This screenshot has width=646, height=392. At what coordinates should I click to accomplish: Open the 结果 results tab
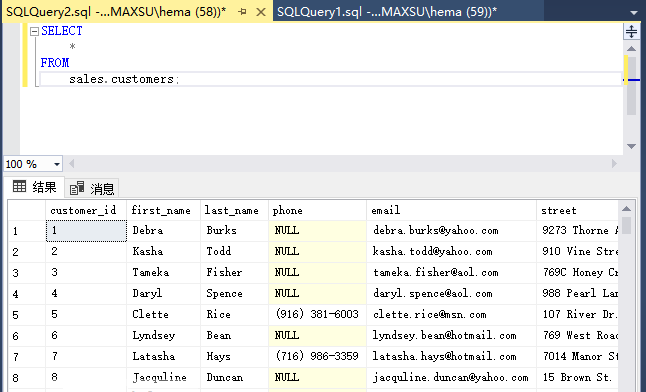click(34, 187)
